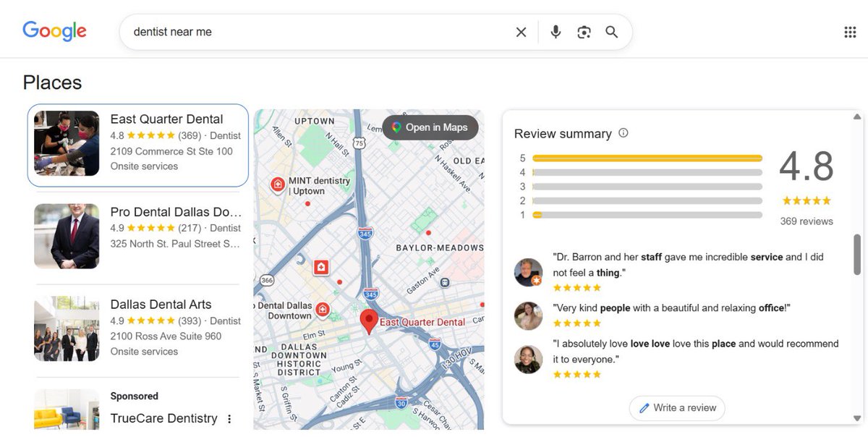Open the Pro Dental Dallas listing title
Screen dimensions: 868x437
pos(176,212)
